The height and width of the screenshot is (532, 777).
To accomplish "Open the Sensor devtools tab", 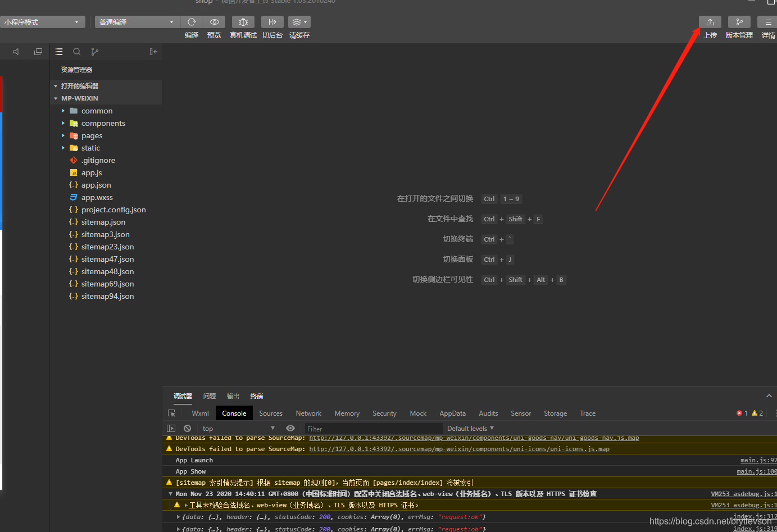I will pyautogui.click(x=521, y=413).
